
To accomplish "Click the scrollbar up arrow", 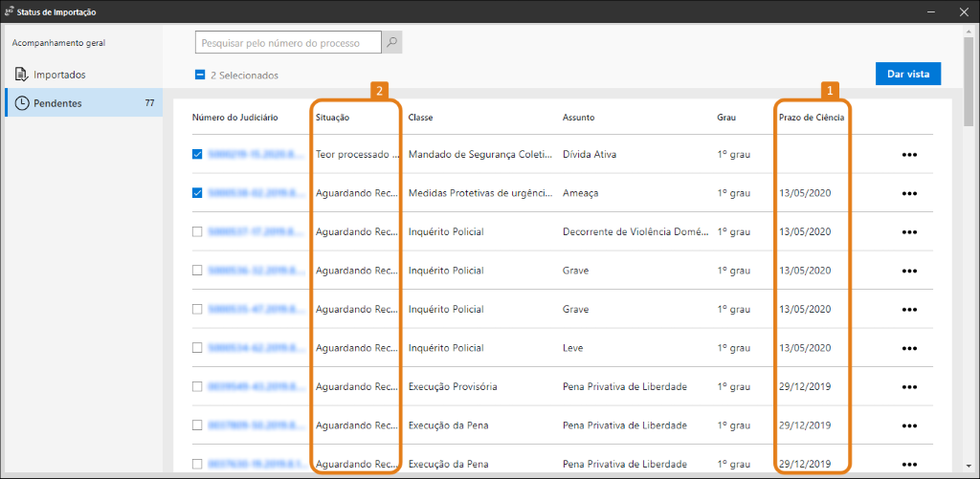I will click(969, 30).
